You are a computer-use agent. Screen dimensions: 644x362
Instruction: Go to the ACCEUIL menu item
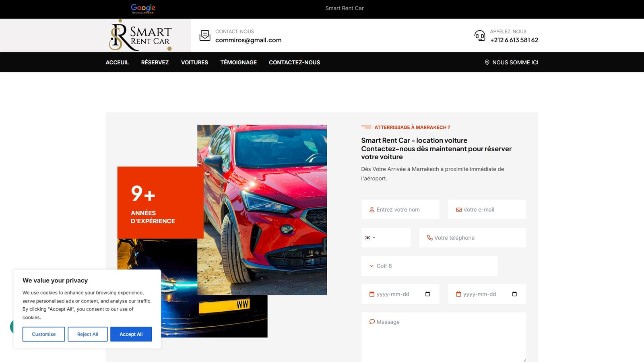point(117,62)
